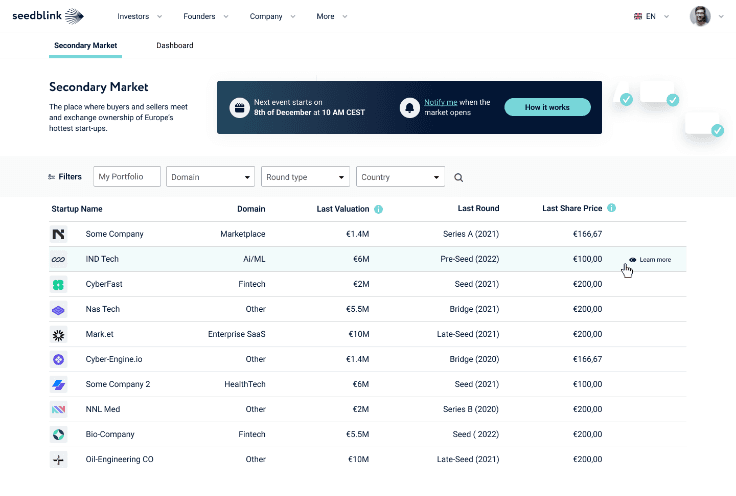
Task: Open the Some Company logo icon
Action: [x=58, y=234]
